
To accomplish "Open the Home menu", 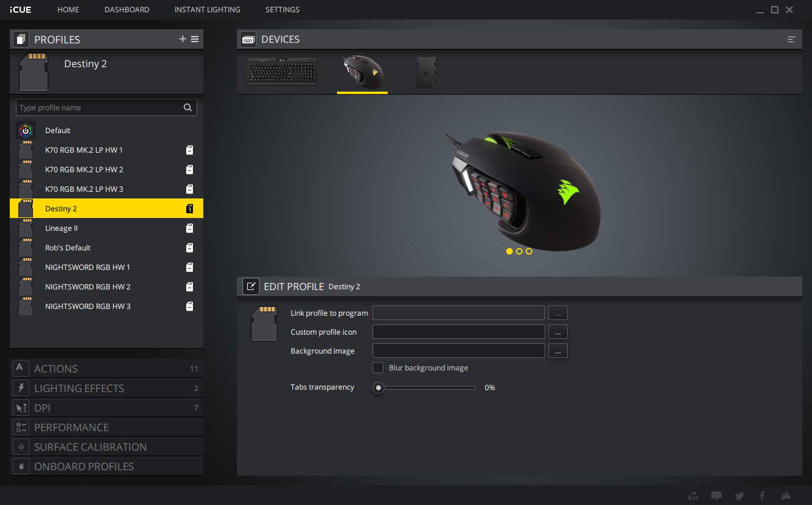I will point(68,10).
